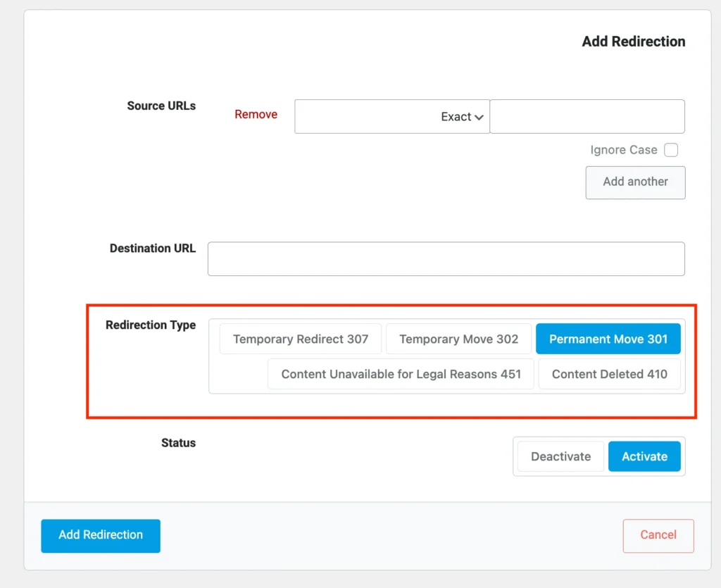Click the Redirection Type label
Image resolution: width=721 pixels, height=588 pixels.
pos(151,325)
